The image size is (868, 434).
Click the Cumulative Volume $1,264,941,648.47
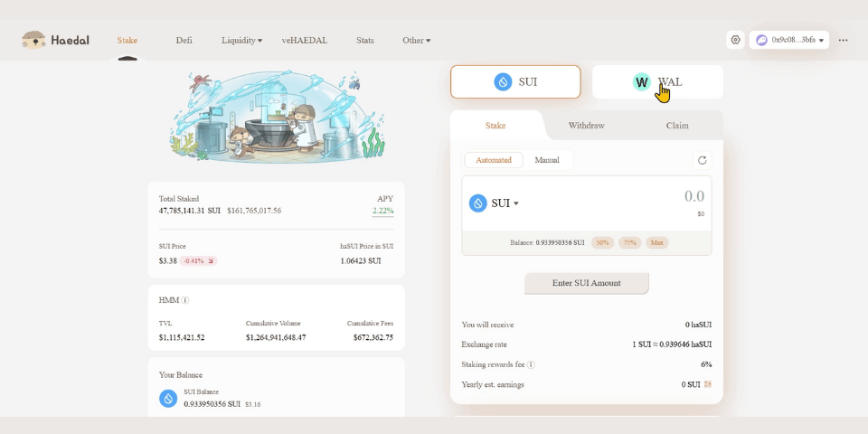pos(276,337)
